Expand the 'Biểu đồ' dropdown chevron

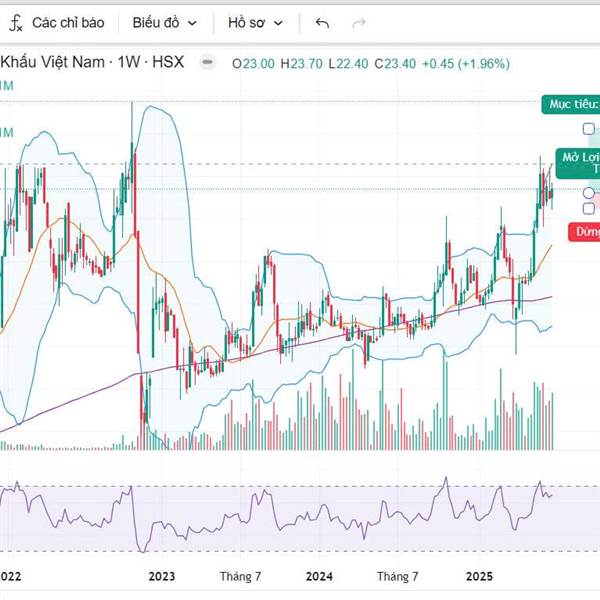coord(192,23)
